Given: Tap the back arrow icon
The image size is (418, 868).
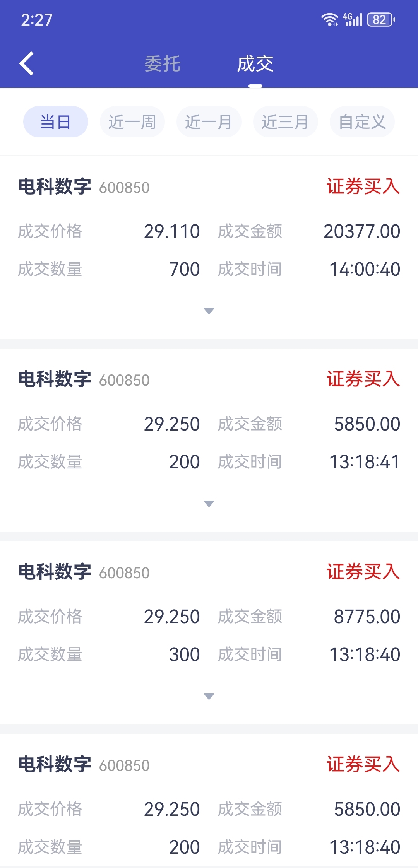Looking at the screenshot, I should tap(26, 63).
